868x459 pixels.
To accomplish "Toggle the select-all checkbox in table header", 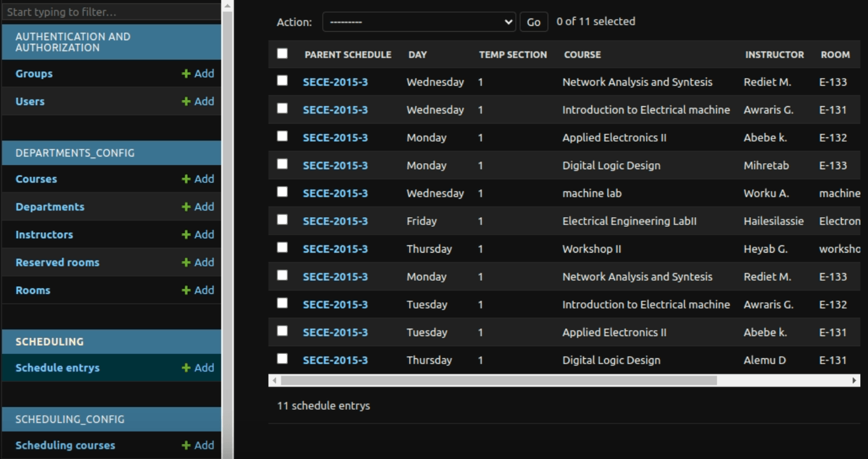I will coord(283,54).
